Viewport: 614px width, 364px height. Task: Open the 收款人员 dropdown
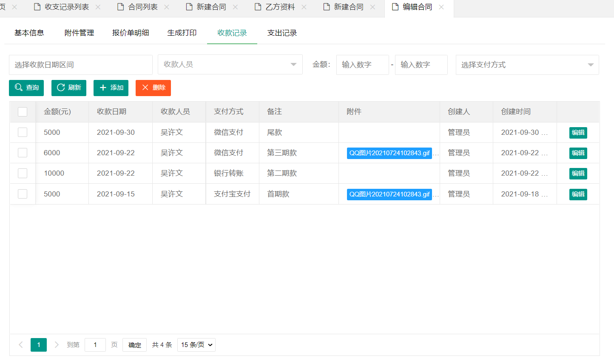point(230,65)
